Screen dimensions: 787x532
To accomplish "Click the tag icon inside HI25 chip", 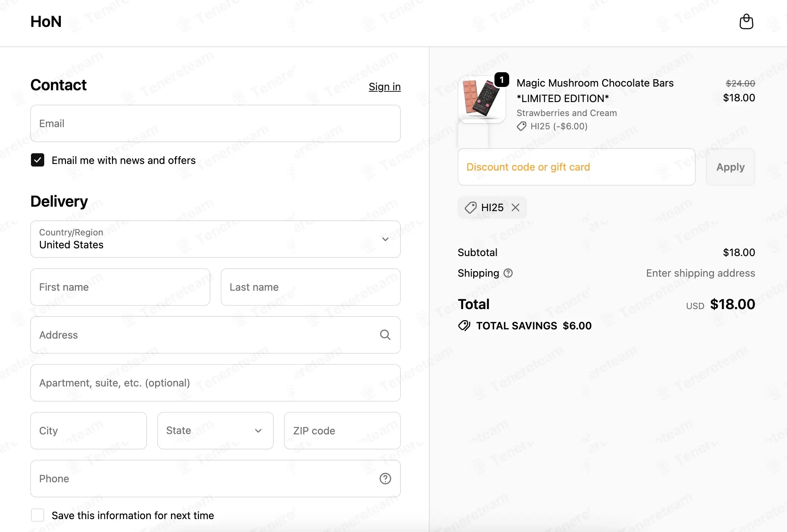I will point(471,207).
